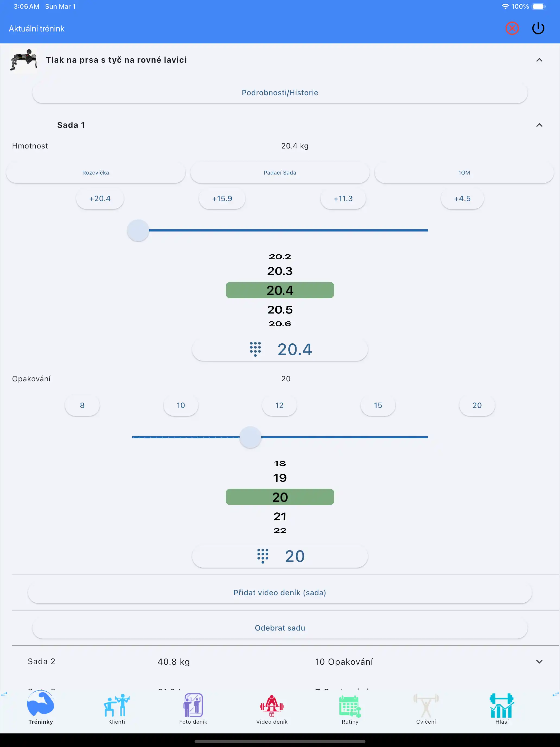Tap Odebrat sadu to remove set
The image size is (560, 747).
[x=279, y=628]
